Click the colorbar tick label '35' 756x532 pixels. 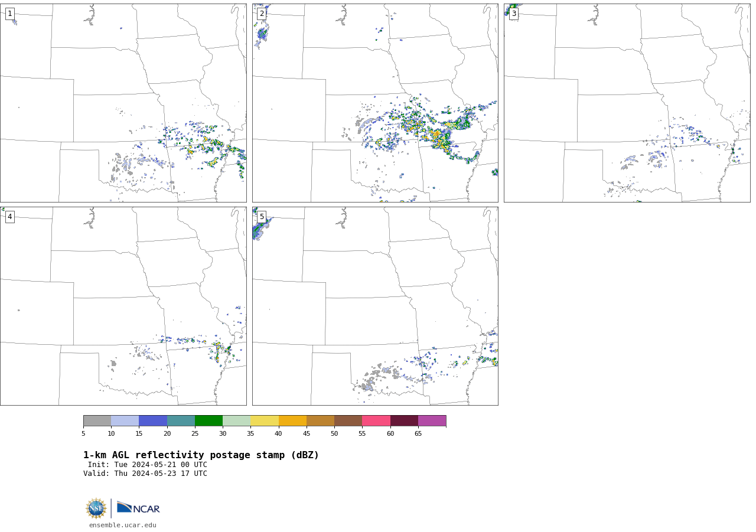[250, 434]
